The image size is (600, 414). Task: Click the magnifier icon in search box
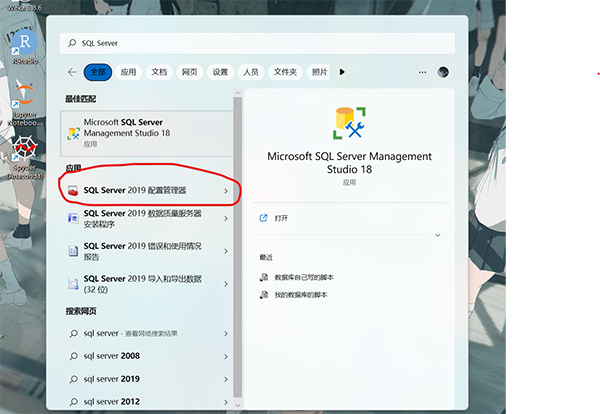pos(72,43)
